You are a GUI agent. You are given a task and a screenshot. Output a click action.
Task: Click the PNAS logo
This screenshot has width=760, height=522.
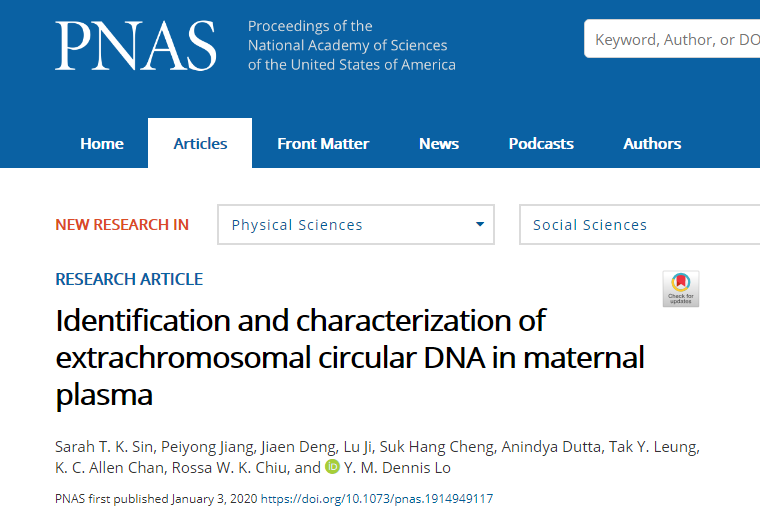point(135,46)
